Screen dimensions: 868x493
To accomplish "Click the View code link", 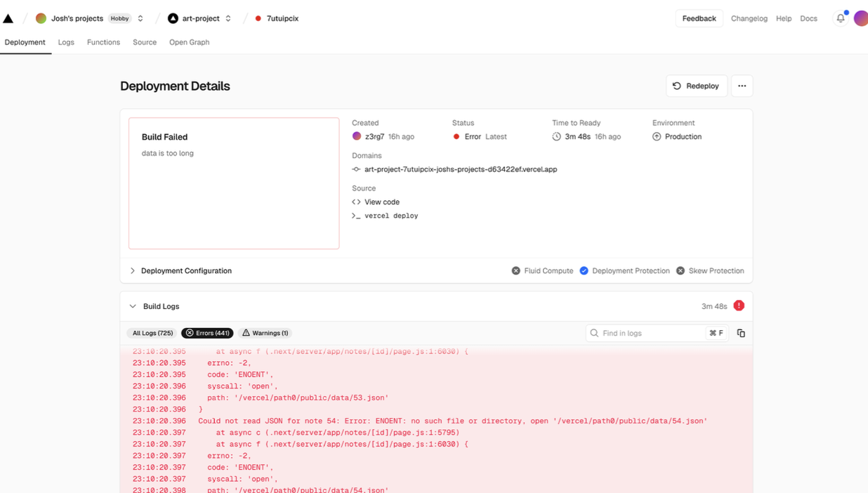I will [381, 202].
